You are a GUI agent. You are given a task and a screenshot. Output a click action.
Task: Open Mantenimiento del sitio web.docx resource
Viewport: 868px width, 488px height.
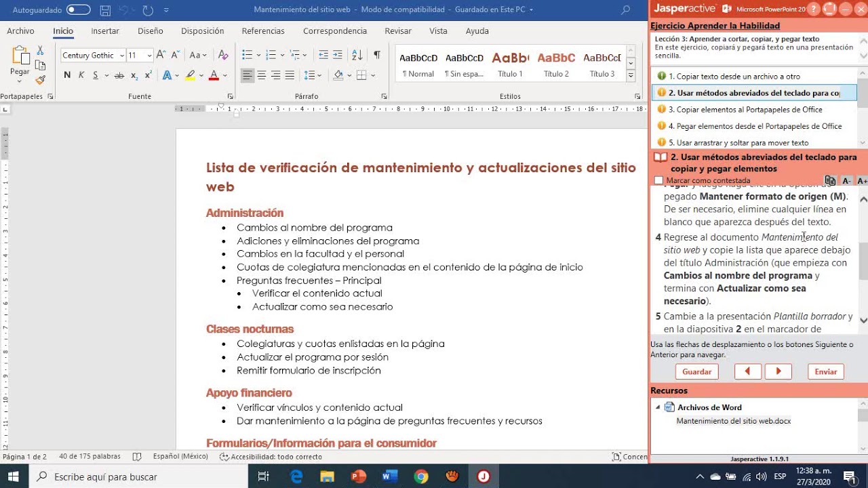pyautogui.click(x=733, y=421)
